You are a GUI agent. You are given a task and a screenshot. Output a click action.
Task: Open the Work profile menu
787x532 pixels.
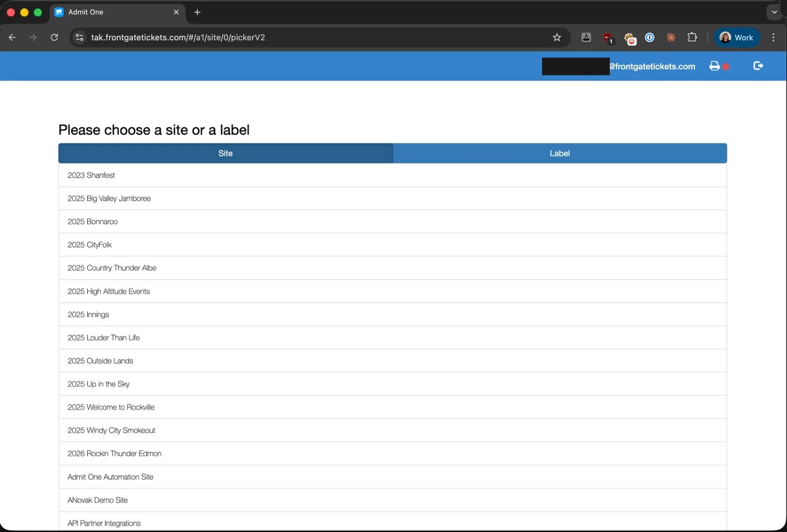(736, 37)
